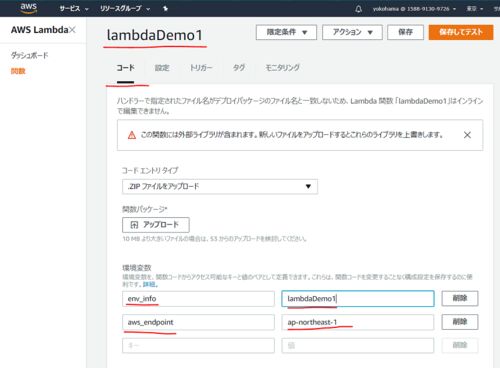Focus the aws_endpoint key field

tap(198, 322)
